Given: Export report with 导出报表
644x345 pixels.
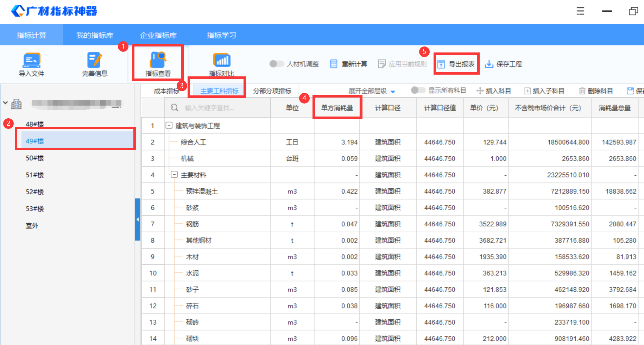Looking at the screenshot, I should [x=456, y=64].
